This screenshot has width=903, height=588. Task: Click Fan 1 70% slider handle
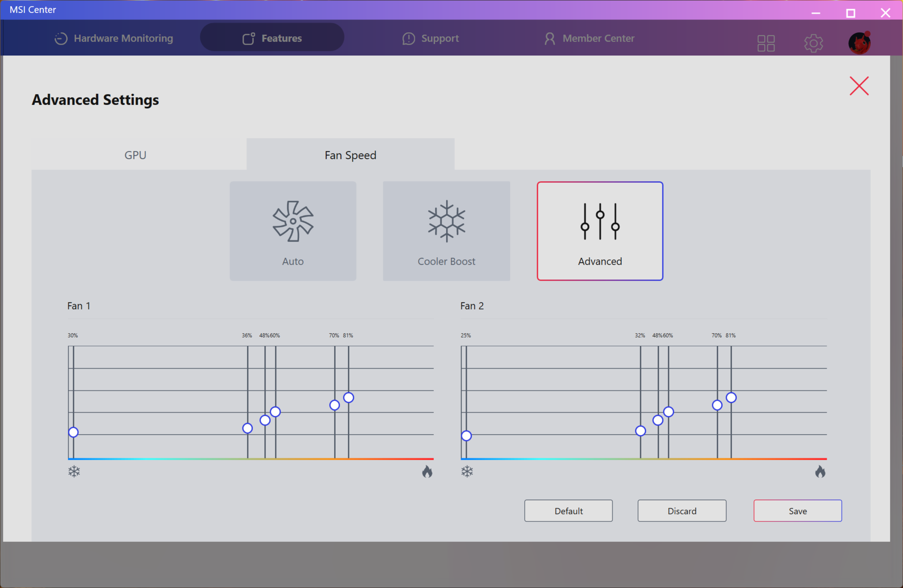pyautogui.click(x=335, y=405)
